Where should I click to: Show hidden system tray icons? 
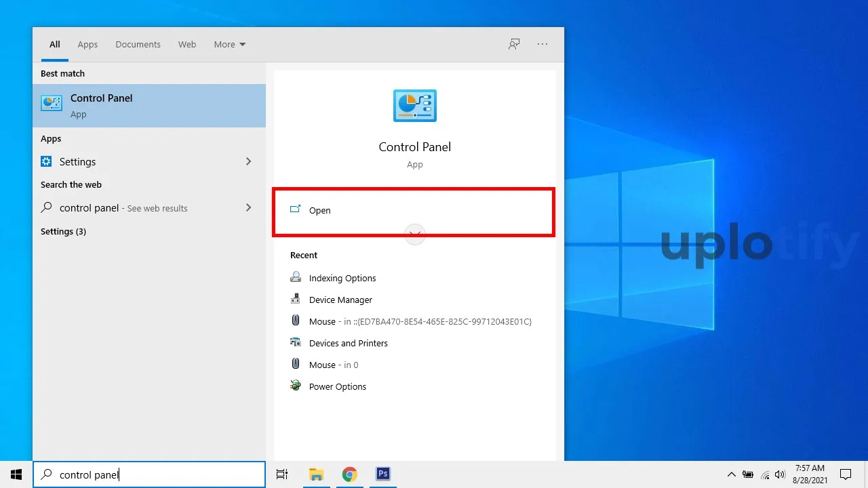click(732, 474)
